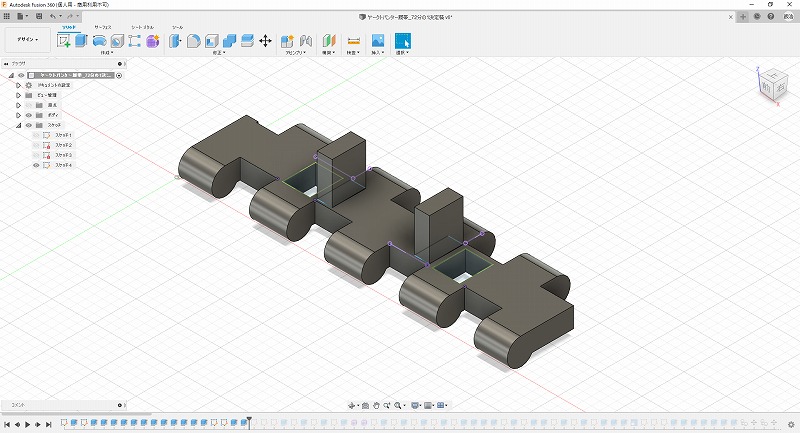Click the Move/Copy arrows icon
This screenshot has width=800, height=433.
click(265, 41)
